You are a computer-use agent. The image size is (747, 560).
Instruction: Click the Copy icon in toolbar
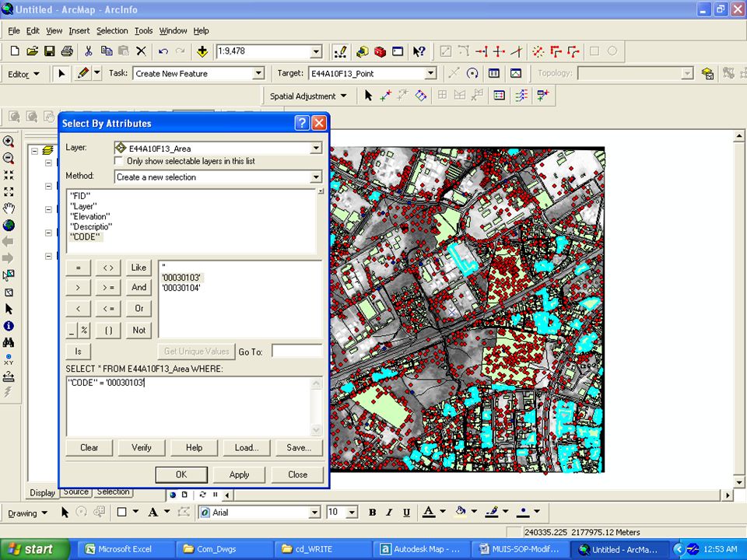(107, 51)
